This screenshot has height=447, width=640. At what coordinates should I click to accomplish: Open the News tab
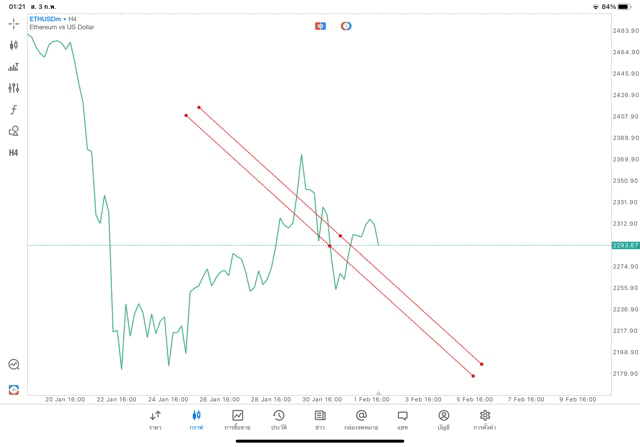pos(320,420)
